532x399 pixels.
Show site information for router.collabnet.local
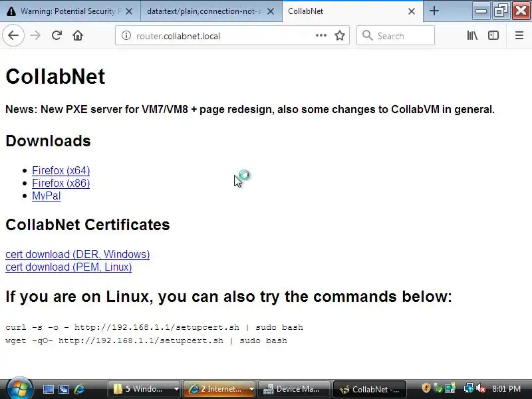126,35
